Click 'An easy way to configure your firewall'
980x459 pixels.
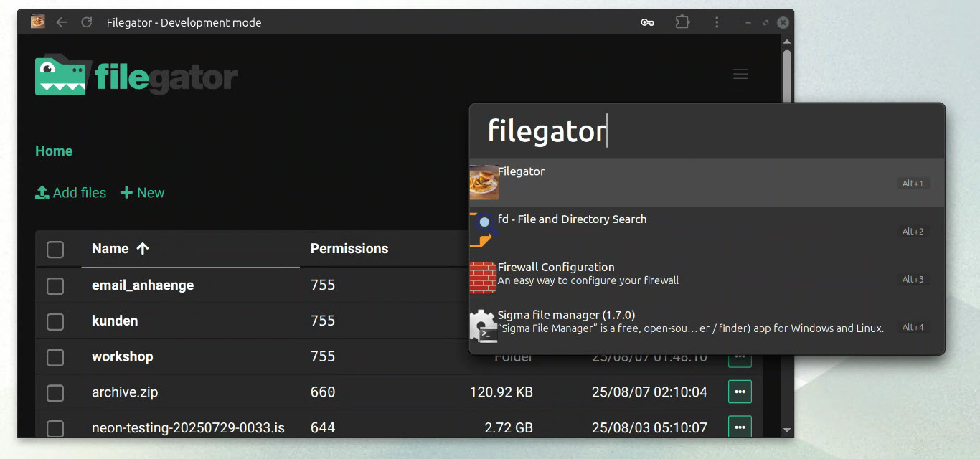click(x=588, y=280)
